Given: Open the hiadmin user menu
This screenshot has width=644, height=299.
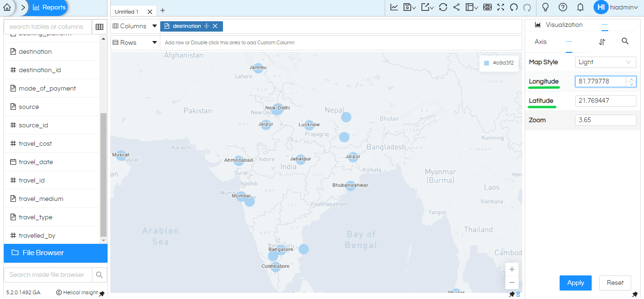Looking at the screenshot, I should [x=625, y=7].
